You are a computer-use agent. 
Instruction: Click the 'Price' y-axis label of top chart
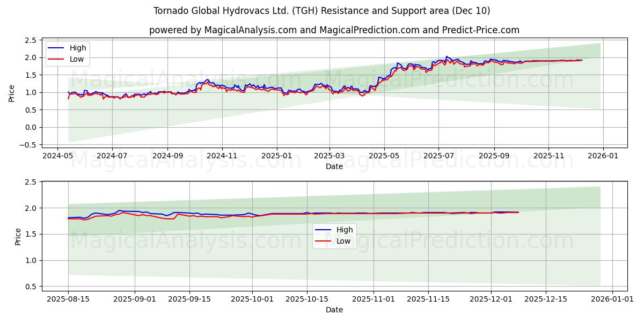[x=12, y=93]
